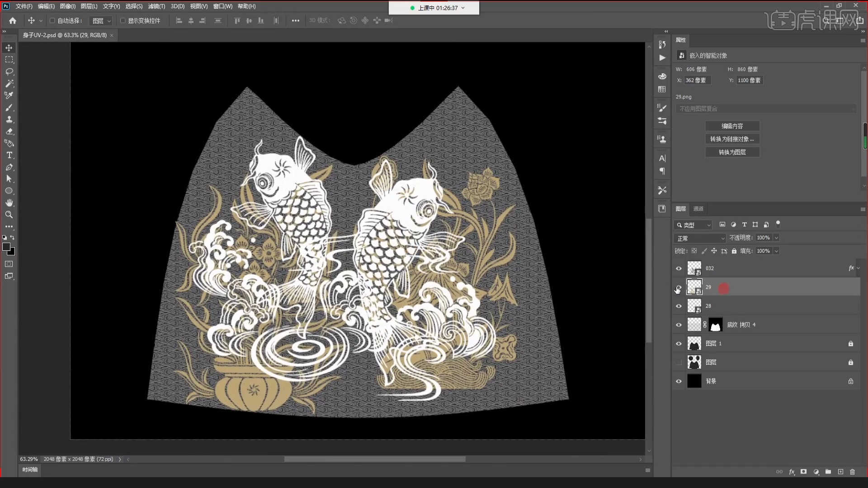Select the Brush tool
Image resolution: width=868 pixels, height=488 pixels.
pyautogui.click(x=9, y=108)
